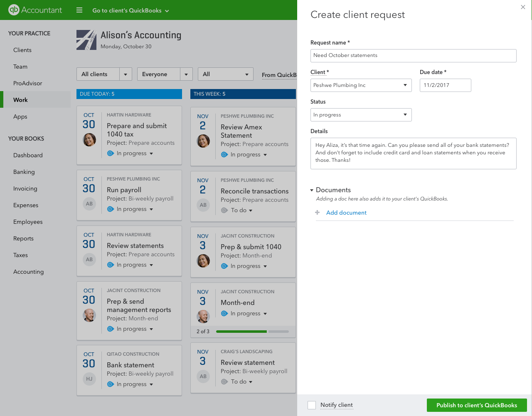
Task: Click eye icon on Review Amex Statement card
Action: 224,155
